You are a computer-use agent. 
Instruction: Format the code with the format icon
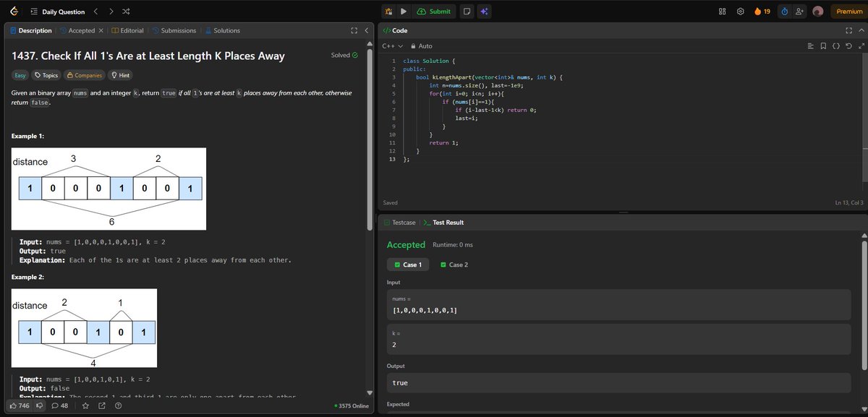pyautogui.click(x=811, y=46)
